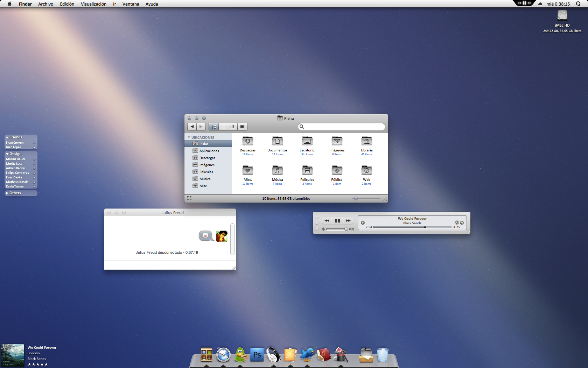Open Adium green duck icon in the dock
The width and height of the screenshot is (588, 368).
[x=240, y=354]
